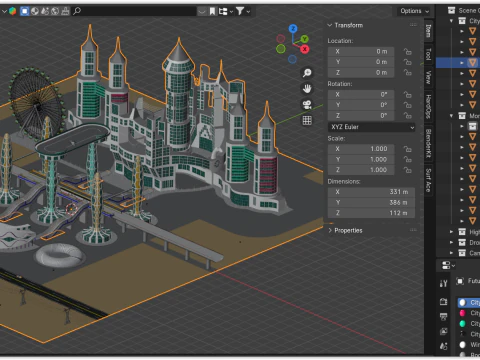The width and height of the screenshot is (480, 360).
Task: Switch to the Surf Ace sidebar tab
Action: 428,180
